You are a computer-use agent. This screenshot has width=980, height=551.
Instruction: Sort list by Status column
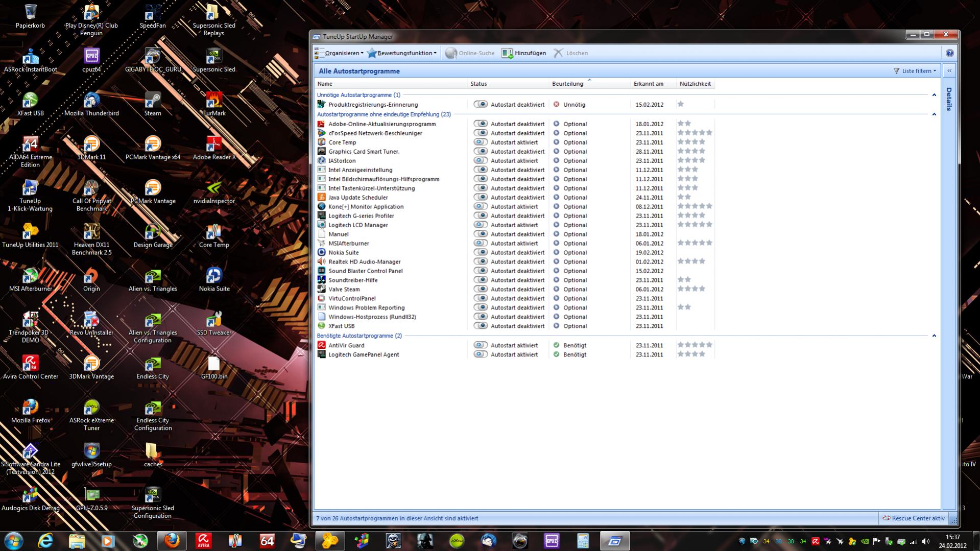click(509, 84)
